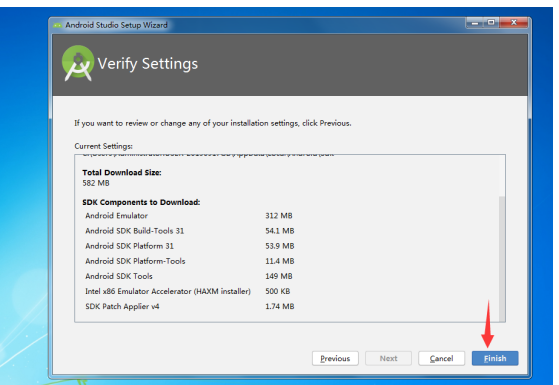Maximize the Setup Wizard window

click(x=491, y=23)
